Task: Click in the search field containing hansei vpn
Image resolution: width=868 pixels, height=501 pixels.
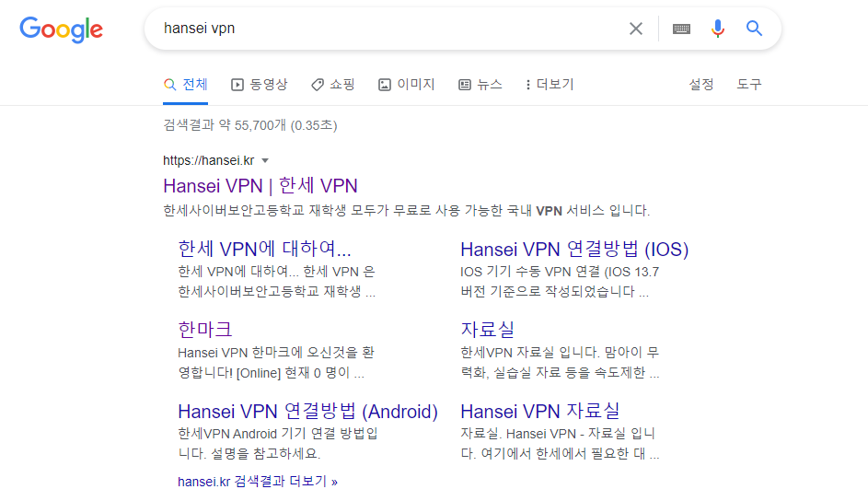Action: [387, 29]
